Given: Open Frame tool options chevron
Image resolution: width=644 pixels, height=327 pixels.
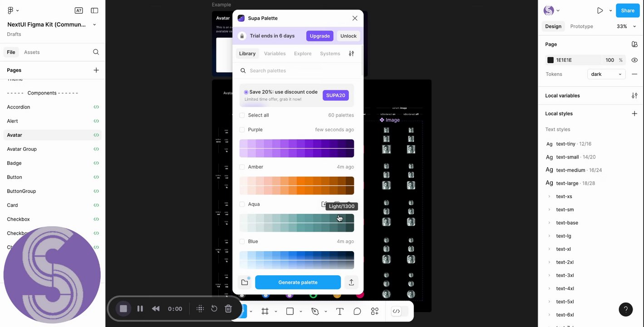Looking at the screenshot, I should (x=275, y=312).
